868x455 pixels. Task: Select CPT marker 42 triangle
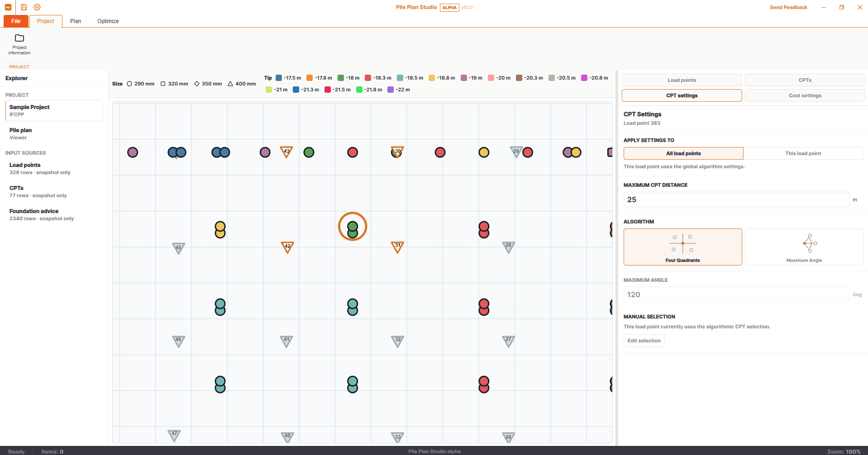287,247
